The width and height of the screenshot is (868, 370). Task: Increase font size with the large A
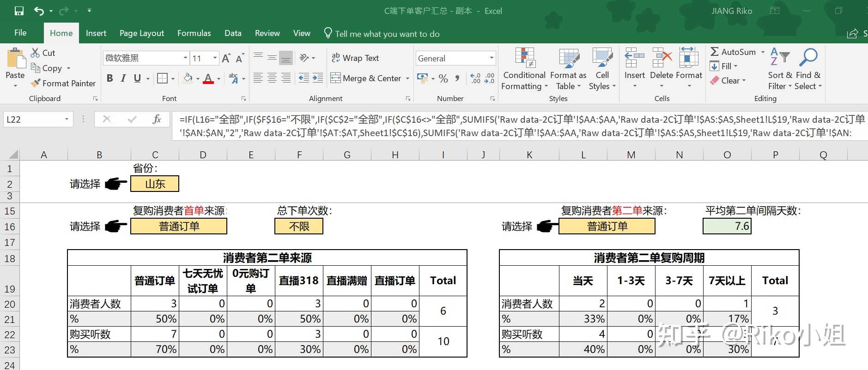tap(226, 58)
